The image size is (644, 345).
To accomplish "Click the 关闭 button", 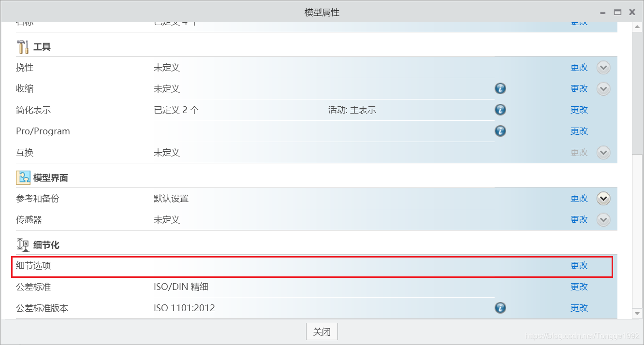I will click(322, 332).
